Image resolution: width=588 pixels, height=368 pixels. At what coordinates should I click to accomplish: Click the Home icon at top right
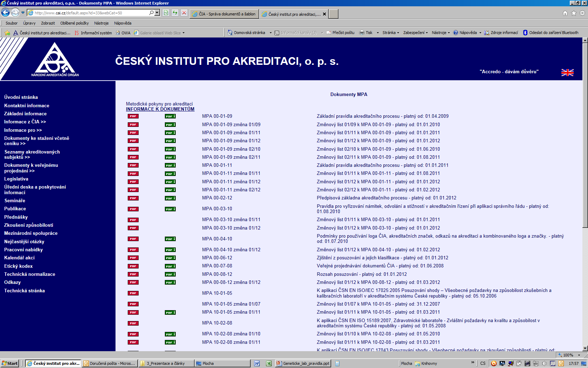click(x=565, y=13)
